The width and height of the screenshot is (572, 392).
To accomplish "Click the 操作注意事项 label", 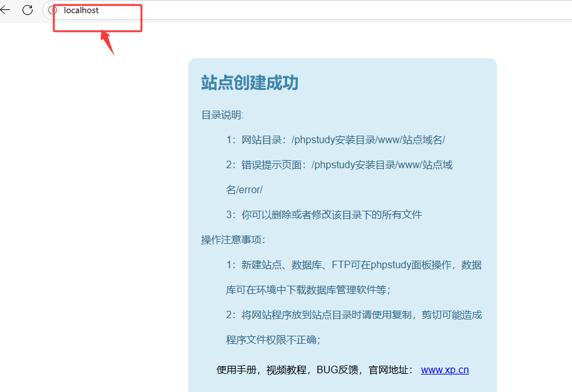I will pyautogui.click(x=233, y=239).
